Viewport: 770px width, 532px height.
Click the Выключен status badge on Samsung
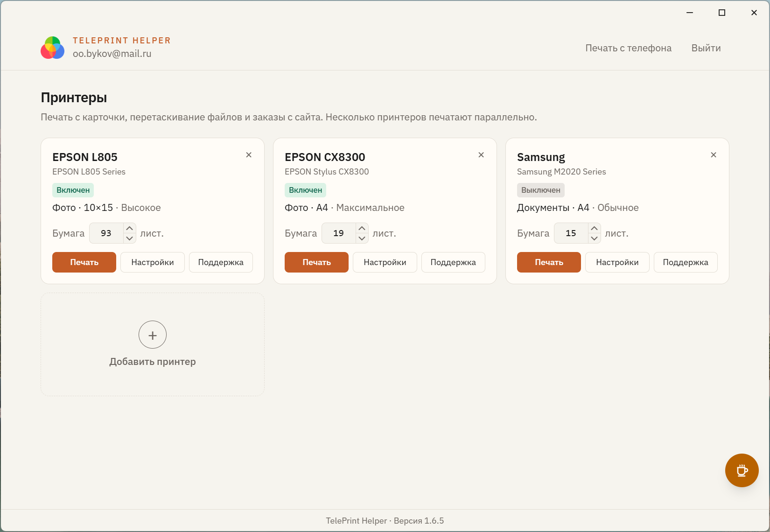coord(541,190)
